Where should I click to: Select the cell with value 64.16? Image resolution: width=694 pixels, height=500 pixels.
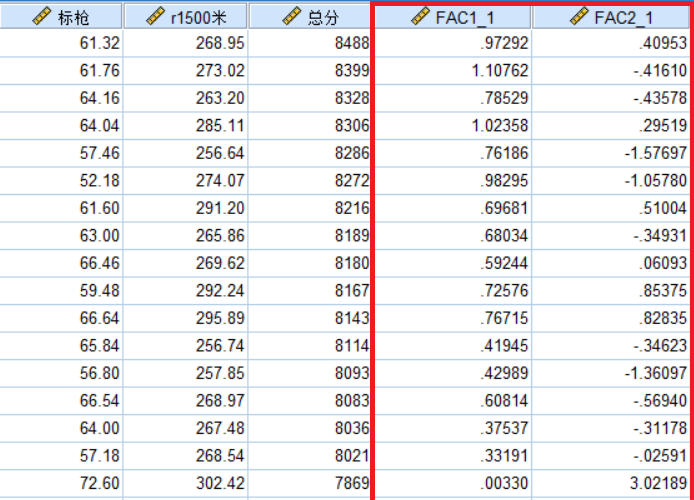click(x=61, y=98)
